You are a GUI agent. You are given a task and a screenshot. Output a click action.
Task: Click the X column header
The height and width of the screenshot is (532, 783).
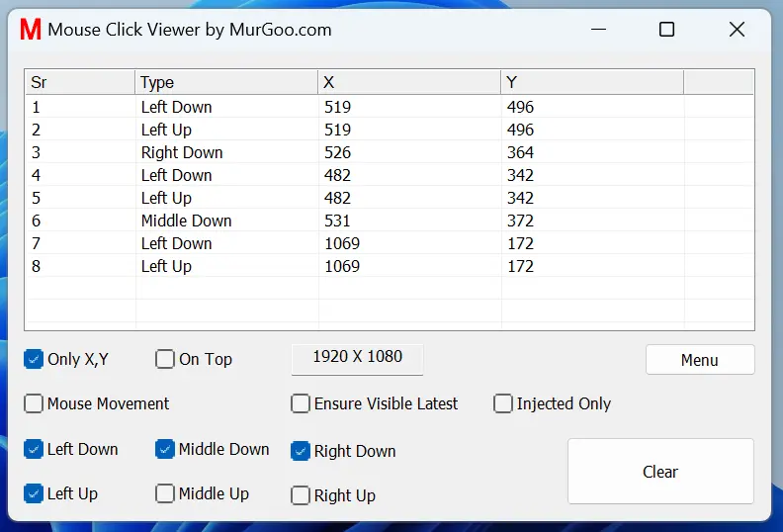point(409,82)
